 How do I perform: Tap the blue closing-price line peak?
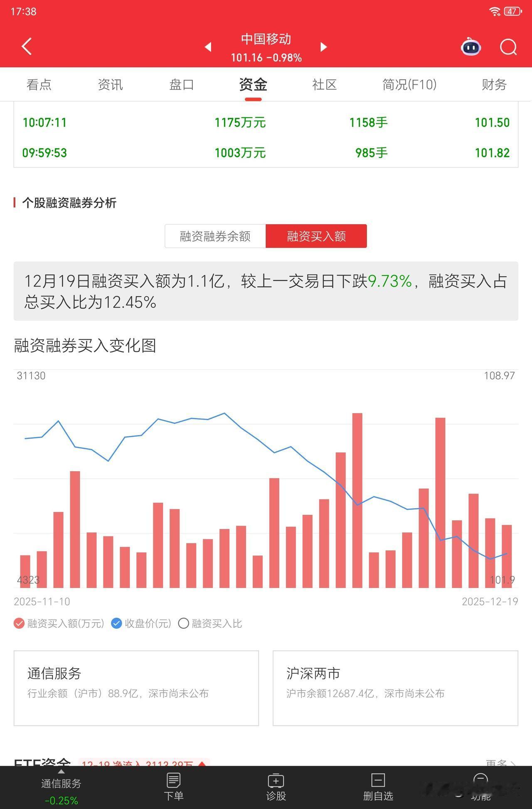pos(224,413)
